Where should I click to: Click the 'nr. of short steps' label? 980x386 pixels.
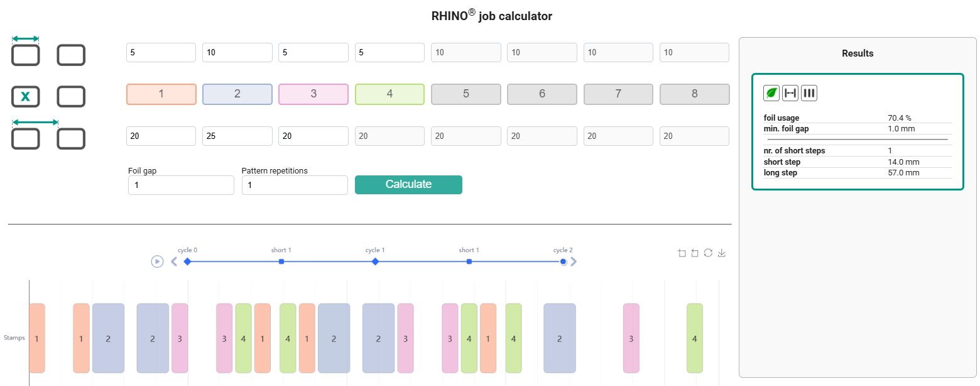point(795,151)
